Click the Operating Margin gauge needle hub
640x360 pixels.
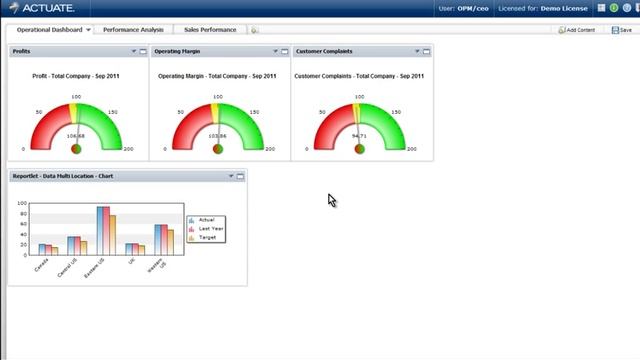(x=218, y=149)
